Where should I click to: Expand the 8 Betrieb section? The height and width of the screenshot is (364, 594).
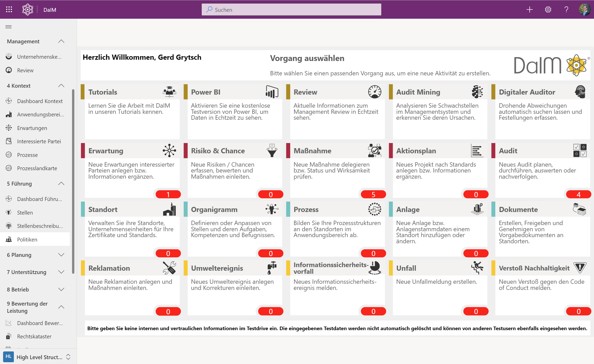(61, 289)
